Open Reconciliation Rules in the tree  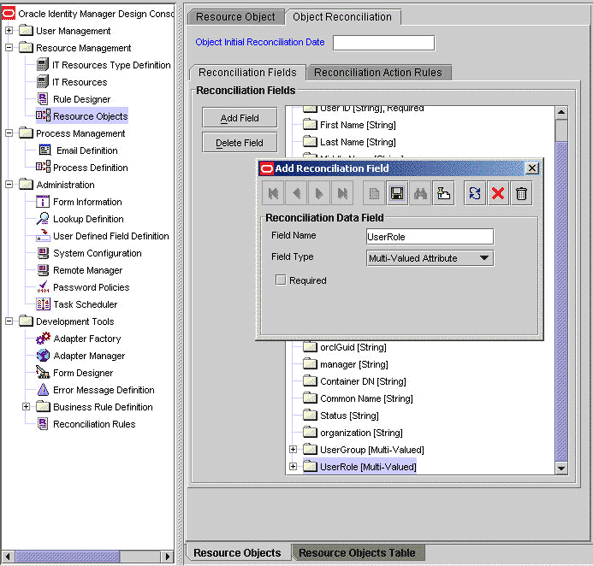tap(94, 424)
